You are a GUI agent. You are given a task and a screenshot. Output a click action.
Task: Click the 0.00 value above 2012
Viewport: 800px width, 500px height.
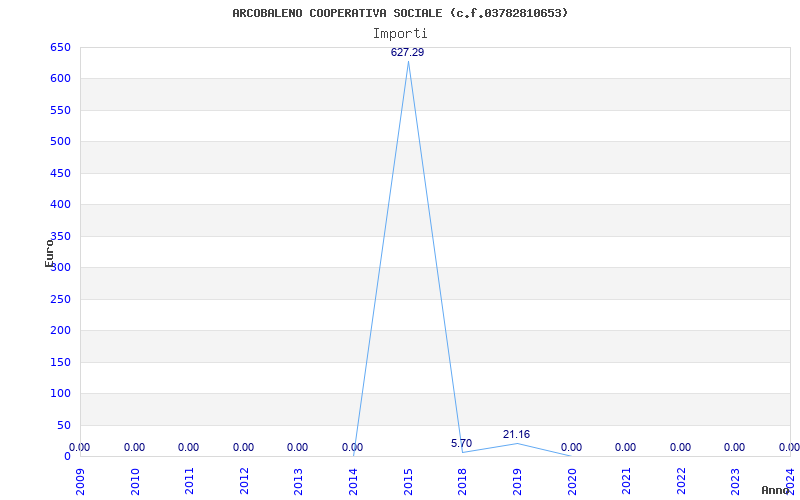pyautogui.click(x=243, y=447)
